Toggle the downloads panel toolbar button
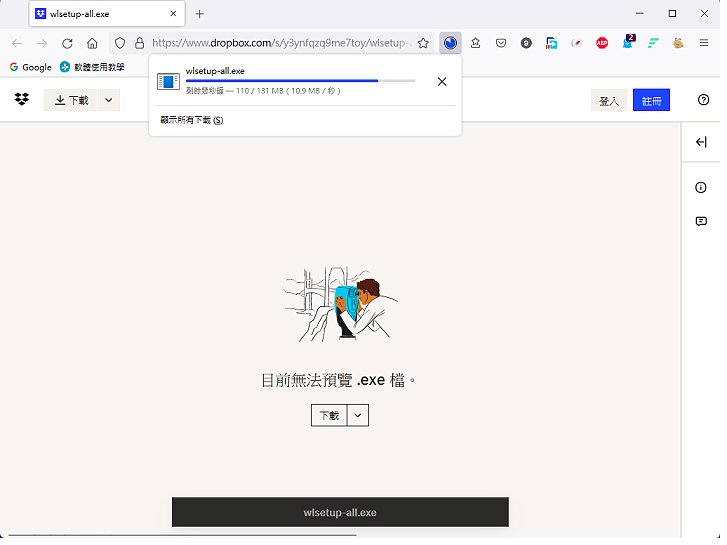The width and height of the screenshot is (727, 545). pyautogui.click(x=451, y=44)
